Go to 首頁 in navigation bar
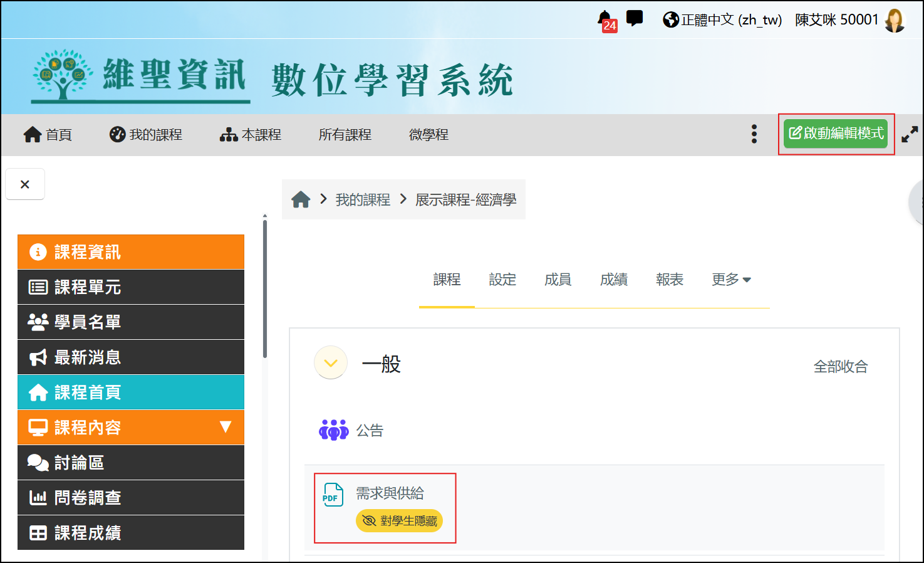Screen dimensions: 924x563 (48, 135)
